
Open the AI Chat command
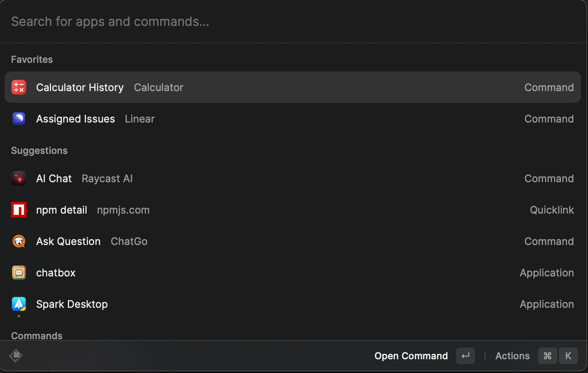[x=293, y=178]
